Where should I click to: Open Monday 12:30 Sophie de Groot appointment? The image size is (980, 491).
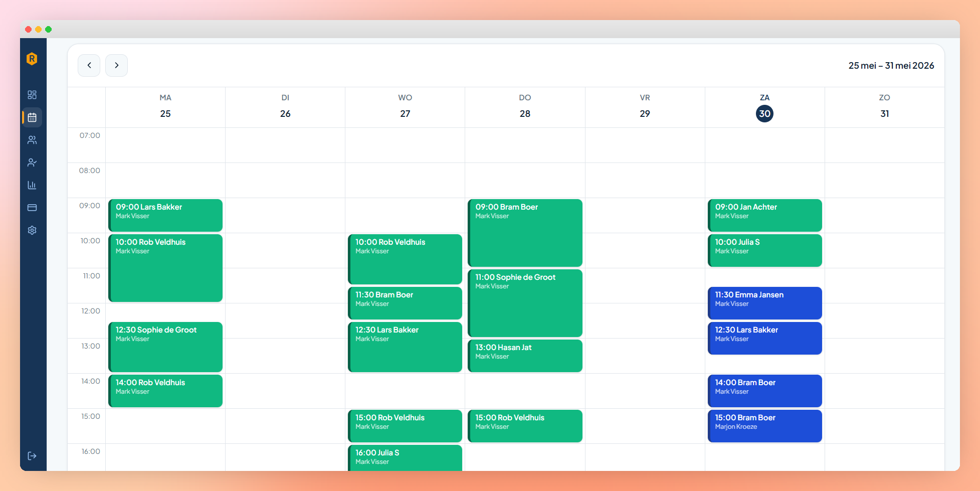165,347
